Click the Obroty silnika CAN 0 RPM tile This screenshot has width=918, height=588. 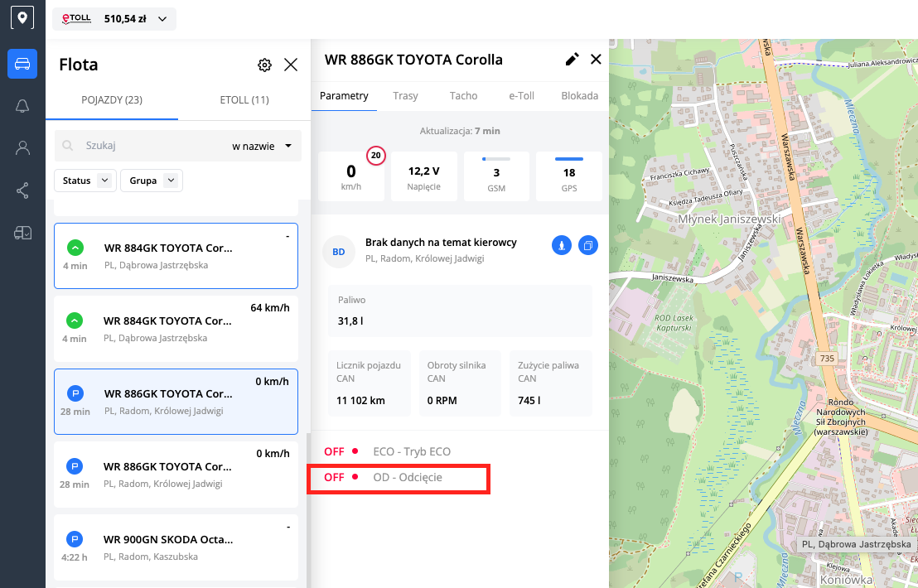(460, 383)
